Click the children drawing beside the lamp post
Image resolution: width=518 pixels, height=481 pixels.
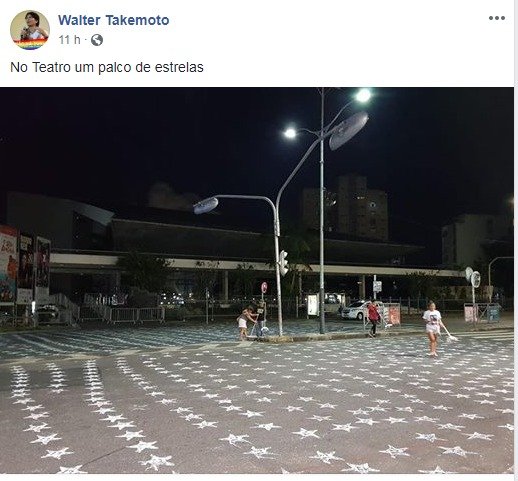click(252, 322)
